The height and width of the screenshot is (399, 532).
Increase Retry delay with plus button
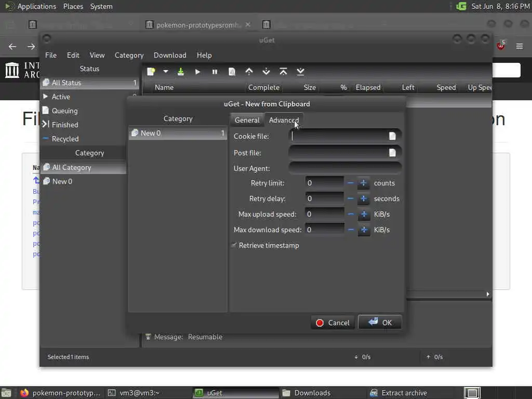pyautogui.click(x=363, y=198)
